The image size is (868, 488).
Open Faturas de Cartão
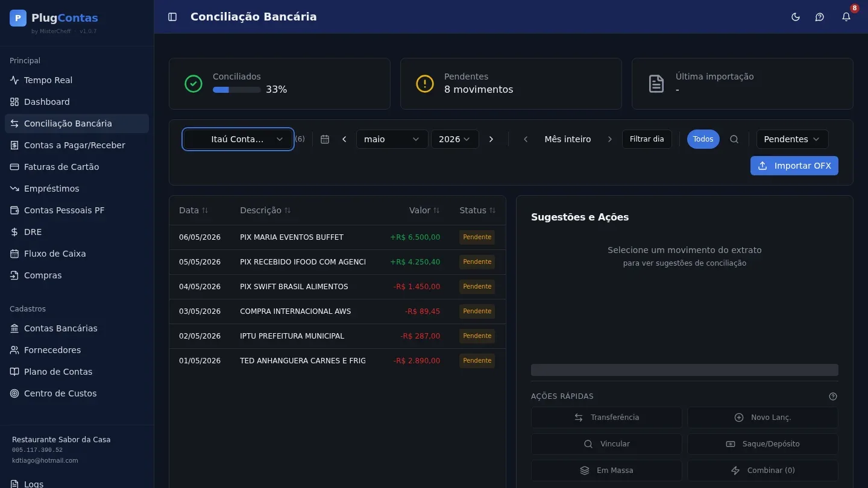tap(77, 167)
